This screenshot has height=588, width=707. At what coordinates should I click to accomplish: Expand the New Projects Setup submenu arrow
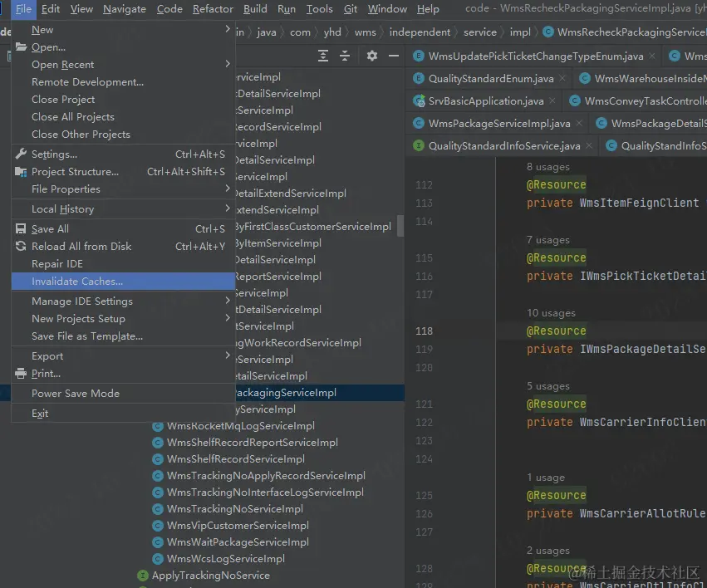(228, 317)
